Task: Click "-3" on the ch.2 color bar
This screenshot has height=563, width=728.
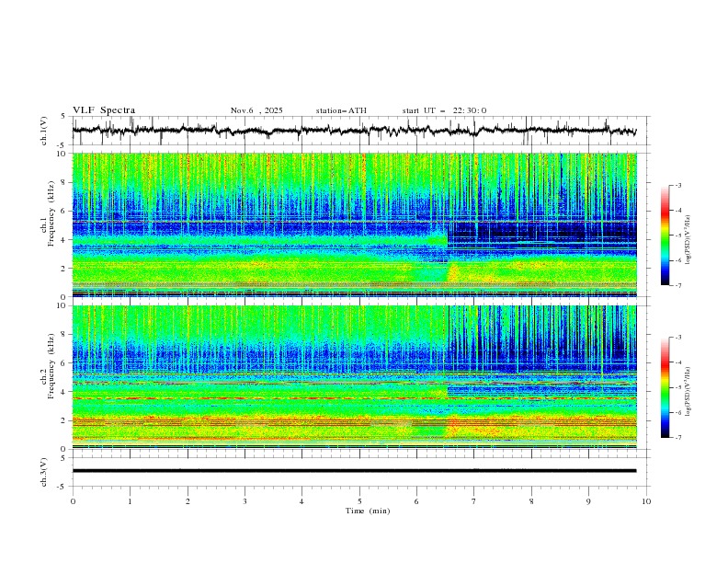Action: coord(677,338)
